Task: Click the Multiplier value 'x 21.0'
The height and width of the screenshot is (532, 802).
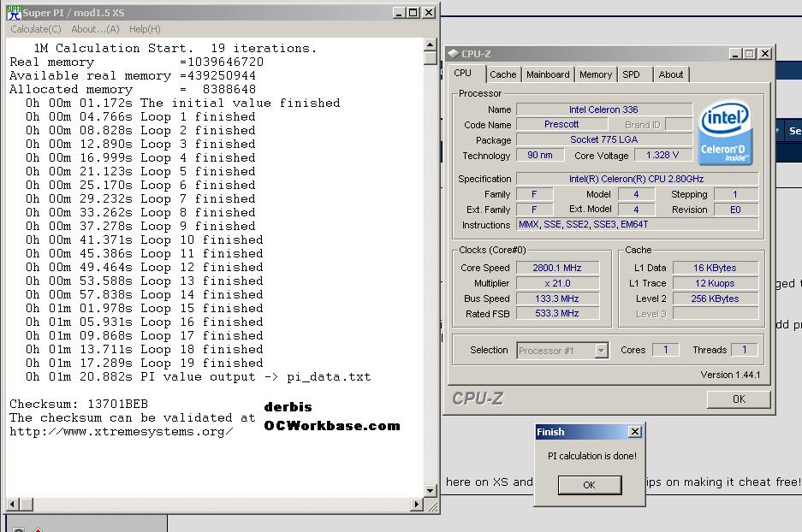Action: point(557,283)
